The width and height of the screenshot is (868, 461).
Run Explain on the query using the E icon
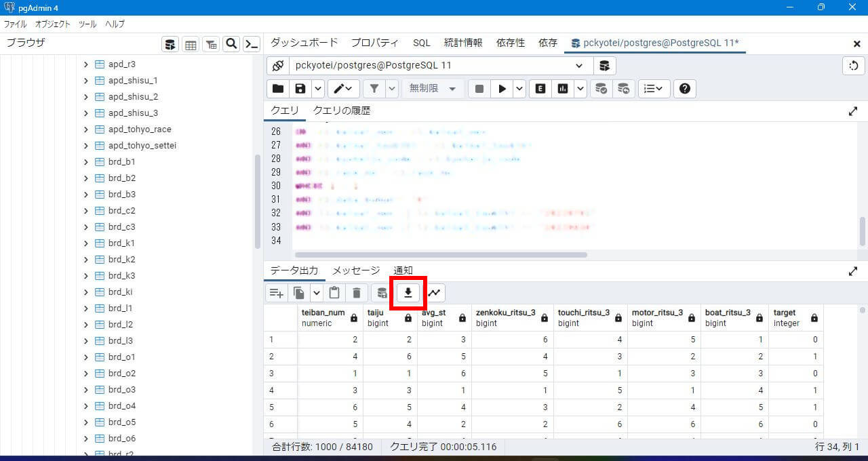[540, 88]
